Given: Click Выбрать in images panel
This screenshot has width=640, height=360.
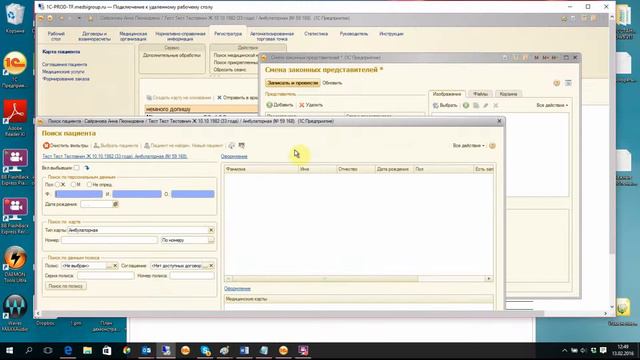Looking at the screenshot, I should (445, 105).
